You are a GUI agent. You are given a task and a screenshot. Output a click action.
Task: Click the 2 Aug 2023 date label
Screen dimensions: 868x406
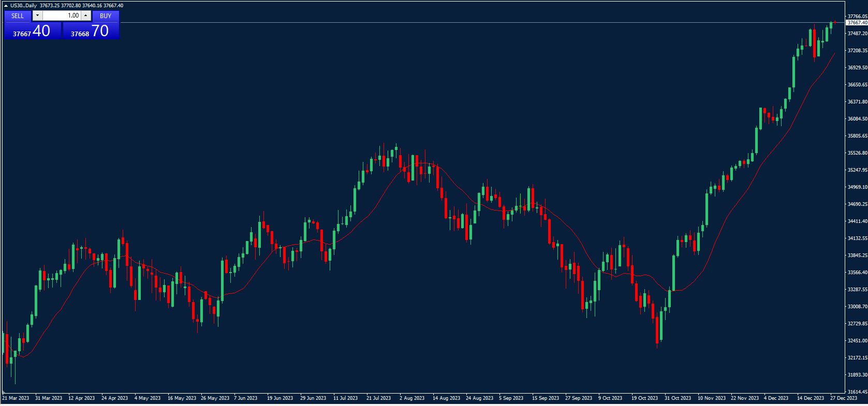coord(411,398)
